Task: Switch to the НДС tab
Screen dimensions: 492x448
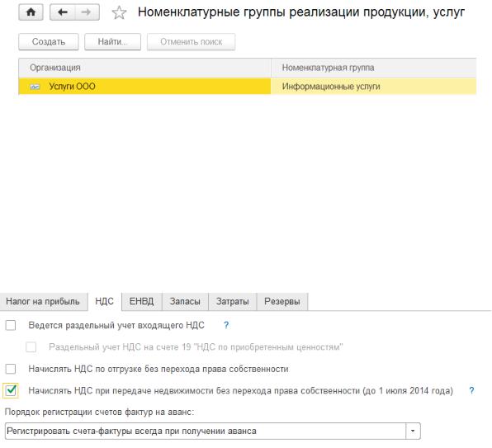Action: [105, 302]
